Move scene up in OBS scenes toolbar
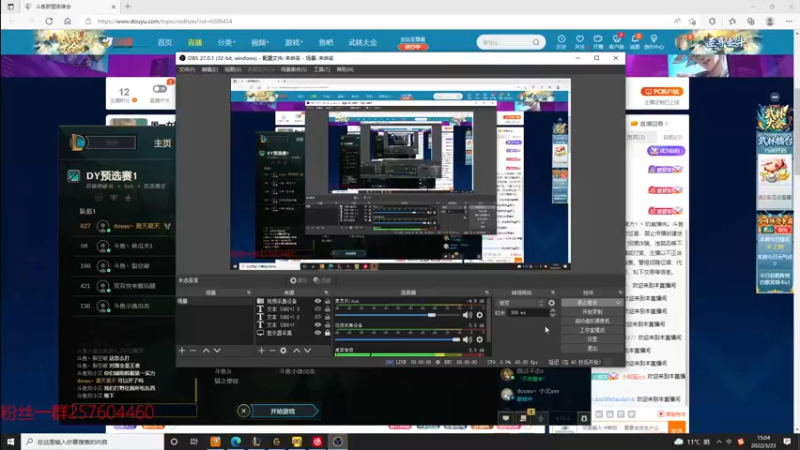Image resolution: width=800 pixels, height=450 pixels. (206, 351)
